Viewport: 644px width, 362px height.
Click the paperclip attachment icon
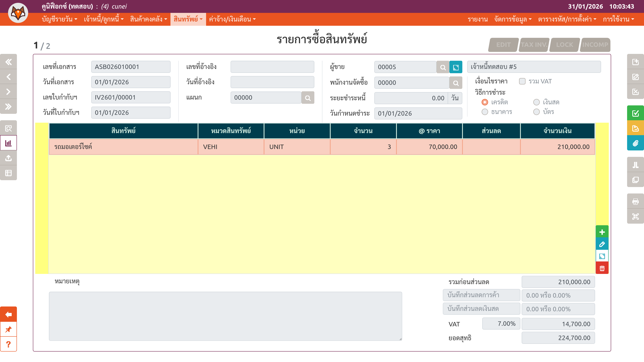635,143
